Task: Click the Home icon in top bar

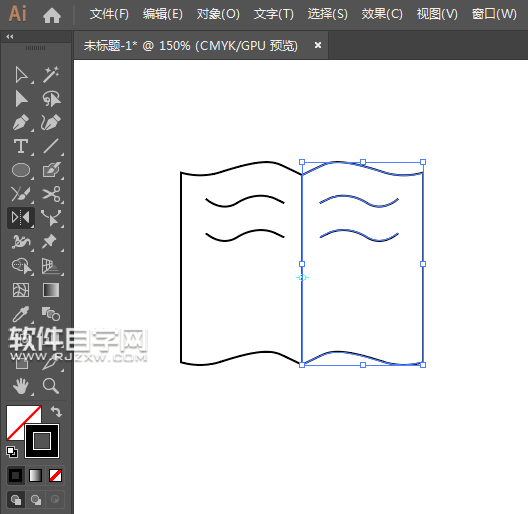Action: (x=52, y=15)
